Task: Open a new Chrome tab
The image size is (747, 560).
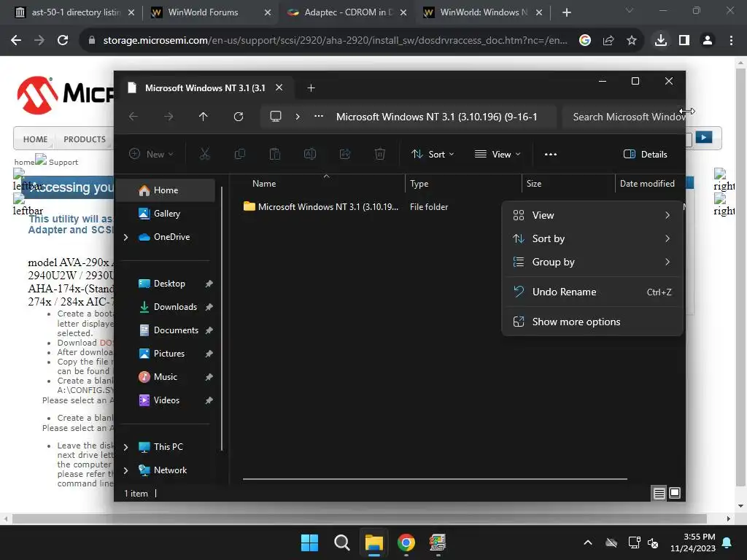Action: click(x=566, y=12)
